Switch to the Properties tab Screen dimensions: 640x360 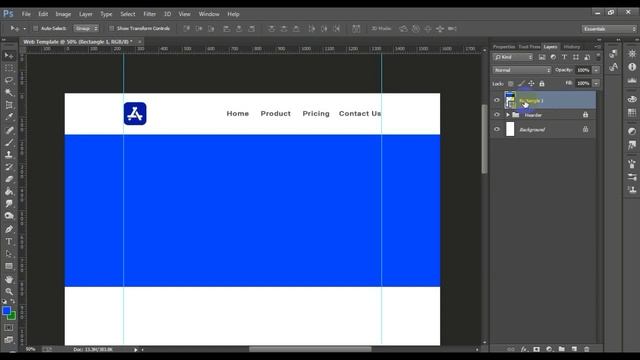(x=504, y=47)
